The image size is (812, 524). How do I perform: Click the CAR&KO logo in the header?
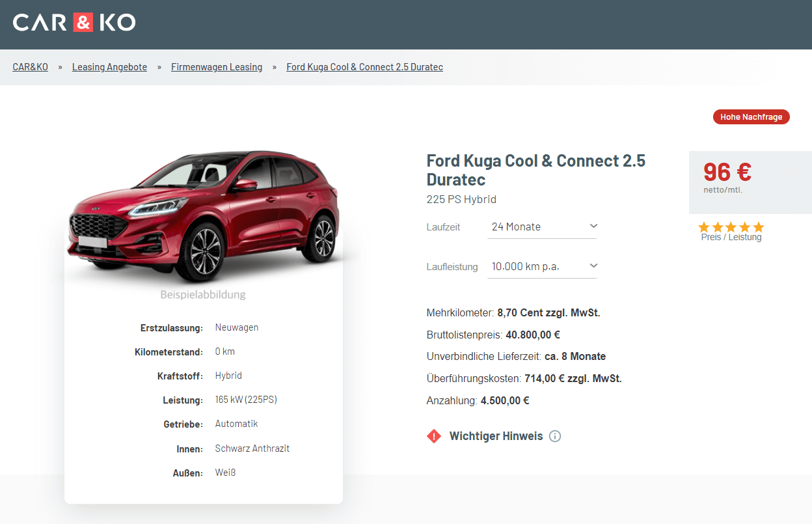click(x=74, y=22)
